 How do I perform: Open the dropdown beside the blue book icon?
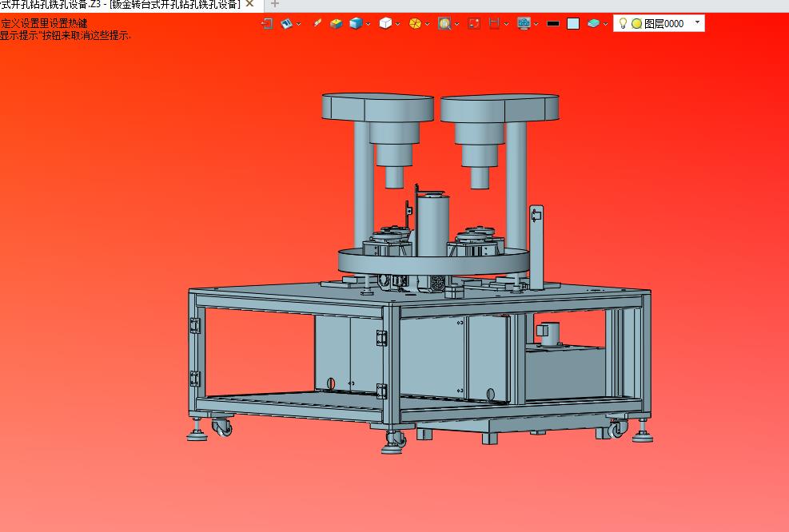299,24
